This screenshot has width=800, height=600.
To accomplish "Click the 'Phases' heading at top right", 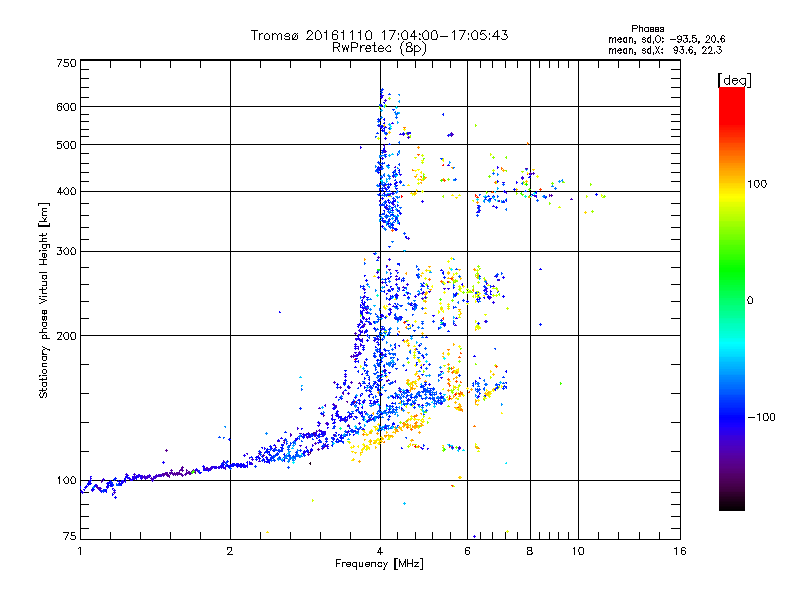I will 647,29.
